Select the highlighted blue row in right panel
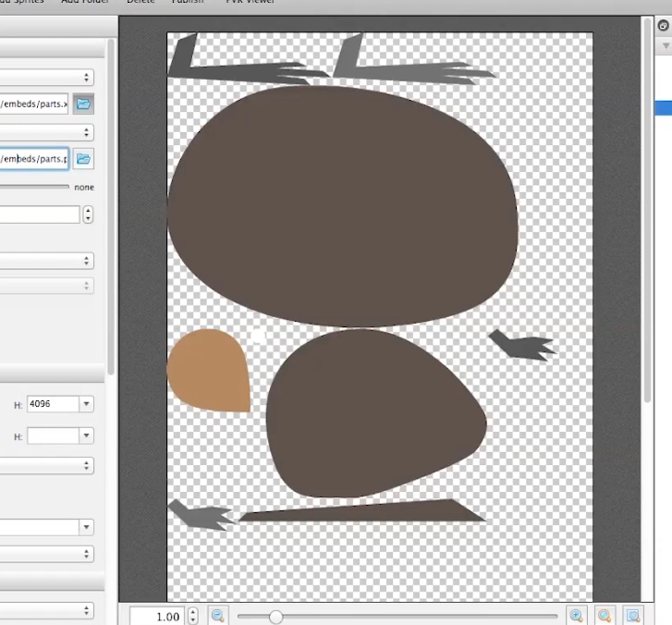Image resolution: width=672 pixels, height=625 pixels. (x=664, y=107)
